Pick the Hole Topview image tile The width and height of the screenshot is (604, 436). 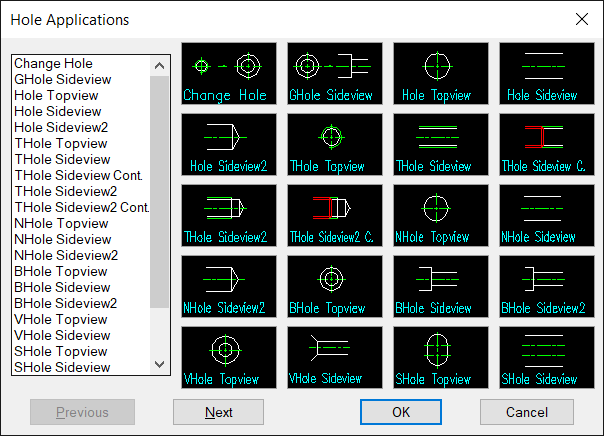tap(441, 74)
